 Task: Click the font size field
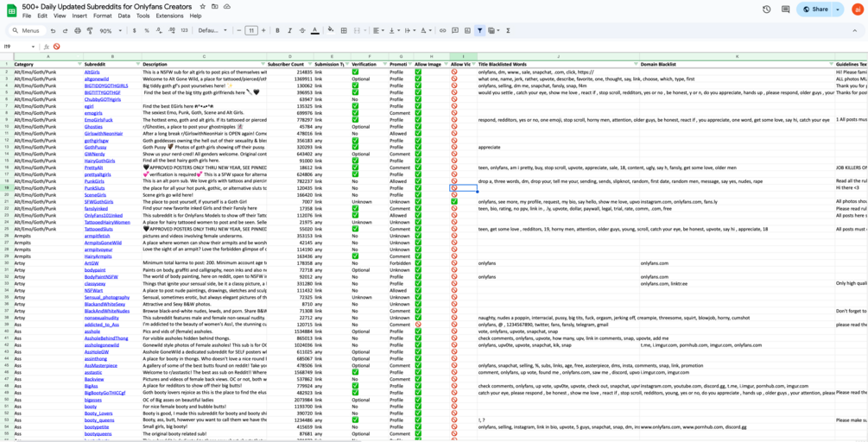pyautogui.click(x=251, y=30)
